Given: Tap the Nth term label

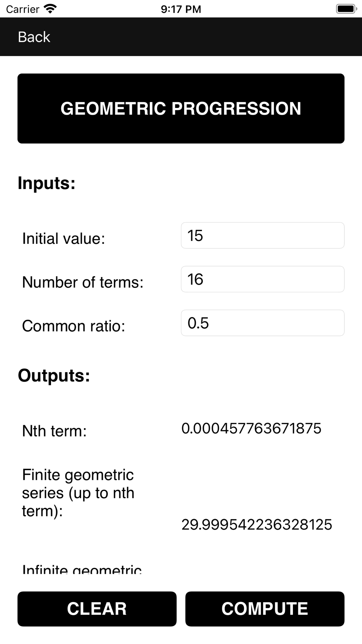Looking at the screenshot, I should point(55,431).
